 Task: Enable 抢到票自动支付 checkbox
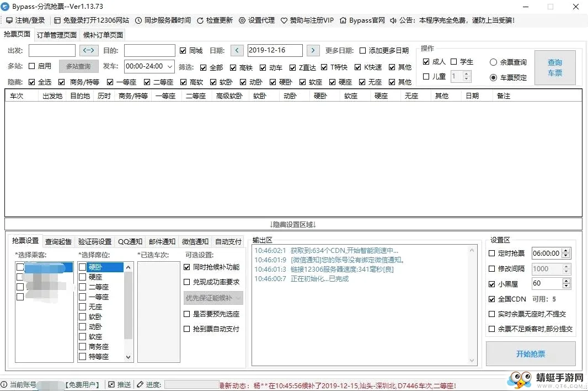(x=187, y=329)
